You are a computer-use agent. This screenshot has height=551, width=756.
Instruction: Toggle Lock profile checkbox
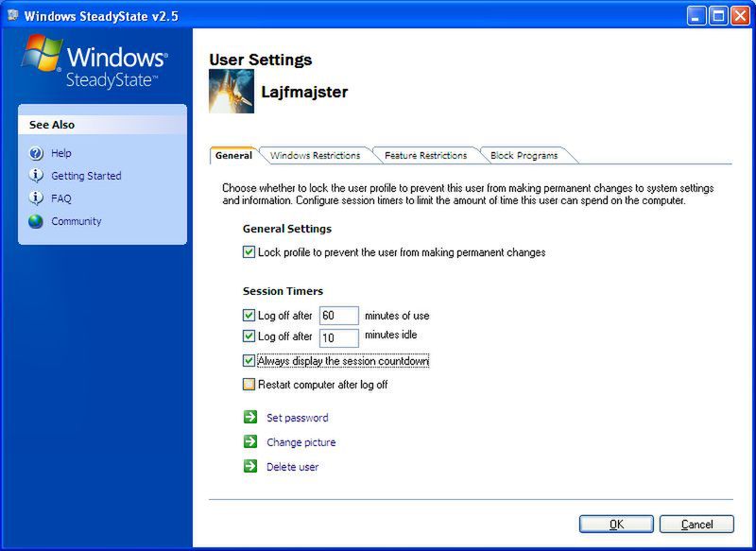tap(249, 252)
